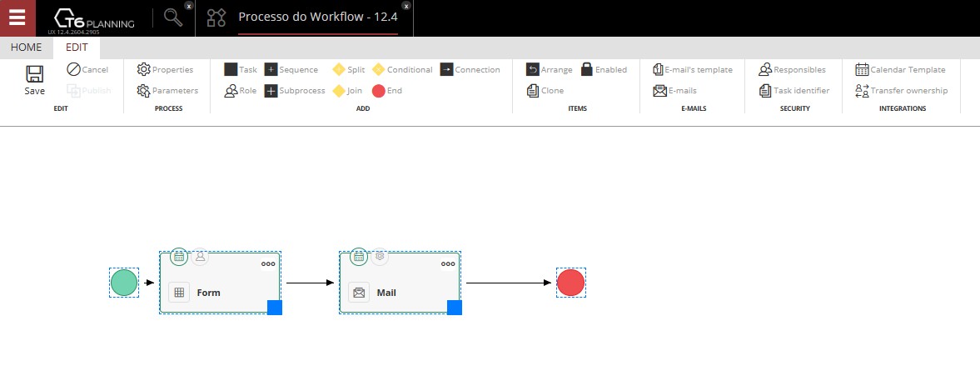Select the Form task label
Screen dimensions: 980x381
(x=209, y=293)
